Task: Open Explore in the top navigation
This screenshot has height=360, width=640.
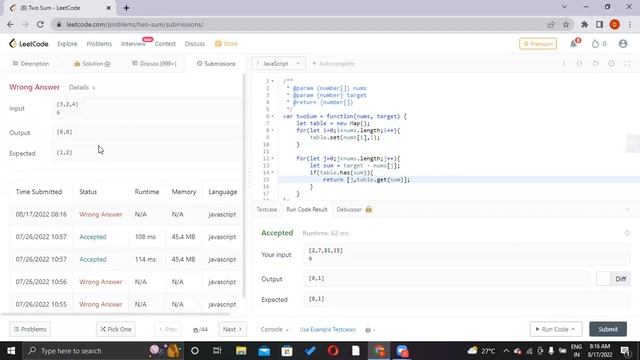Action: point(67,44)
